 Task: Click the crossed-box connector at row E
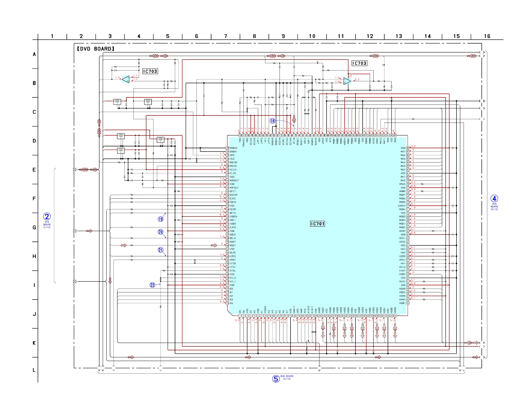click(75, 170)
